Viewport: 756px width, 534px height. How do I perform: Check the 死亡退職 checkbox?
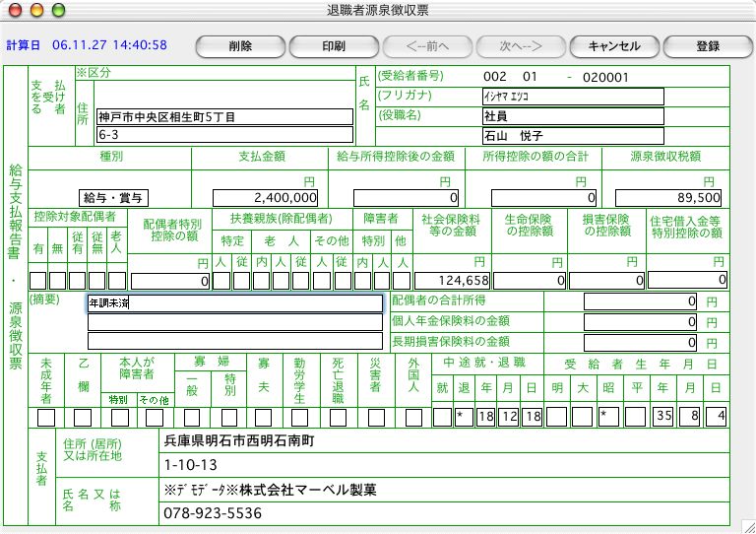[338, 417]
